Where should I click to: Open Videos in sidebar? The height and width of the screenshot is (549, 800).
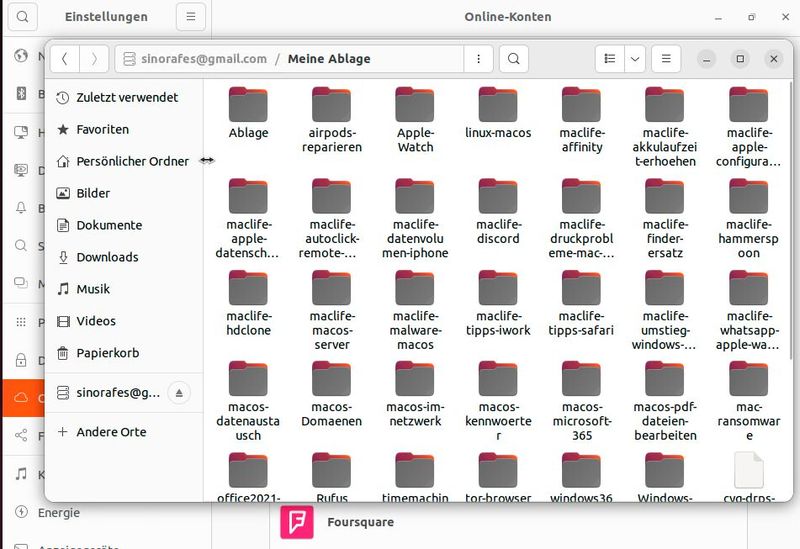[124, 321]
